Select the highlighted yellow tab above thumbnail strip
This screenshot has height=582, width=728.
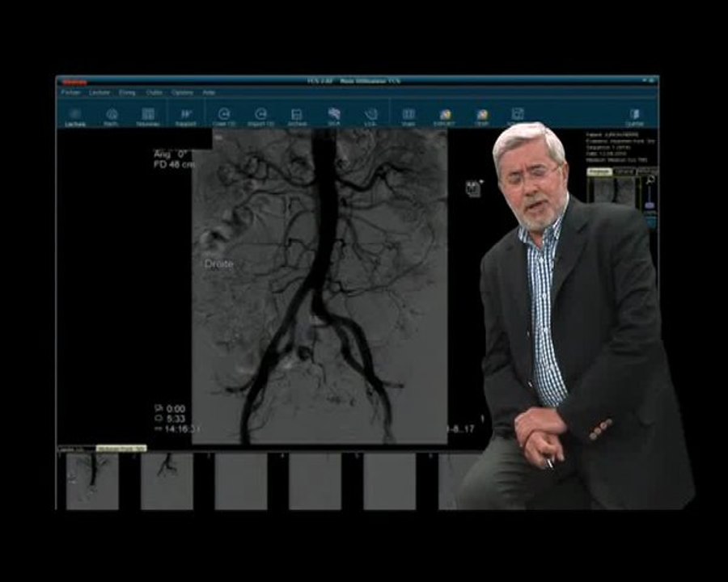(121, 449)
